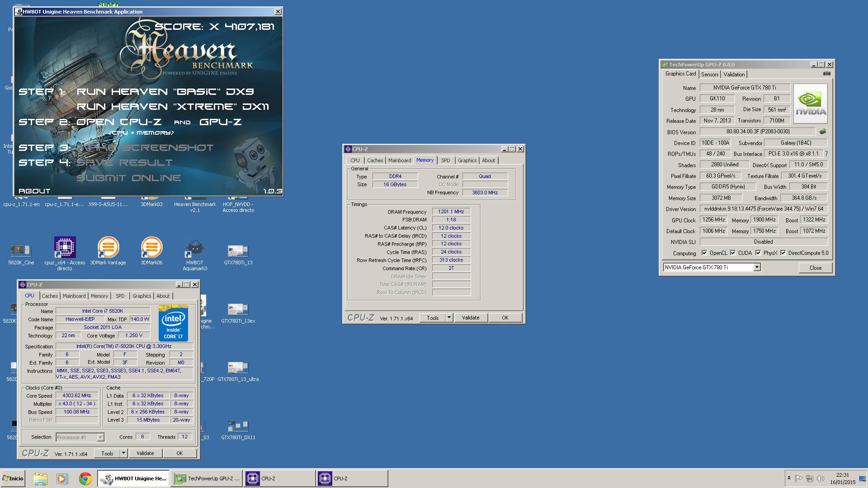This screenshot has width=868, height=488.
Task: Launch Google Chrome from the taskbar
Action: coord(85,479)
